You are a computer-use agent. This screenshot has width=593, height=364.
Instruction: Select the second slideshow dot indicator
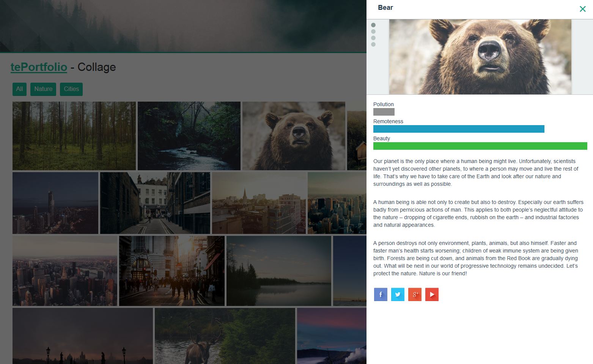[x=373, y=31]
